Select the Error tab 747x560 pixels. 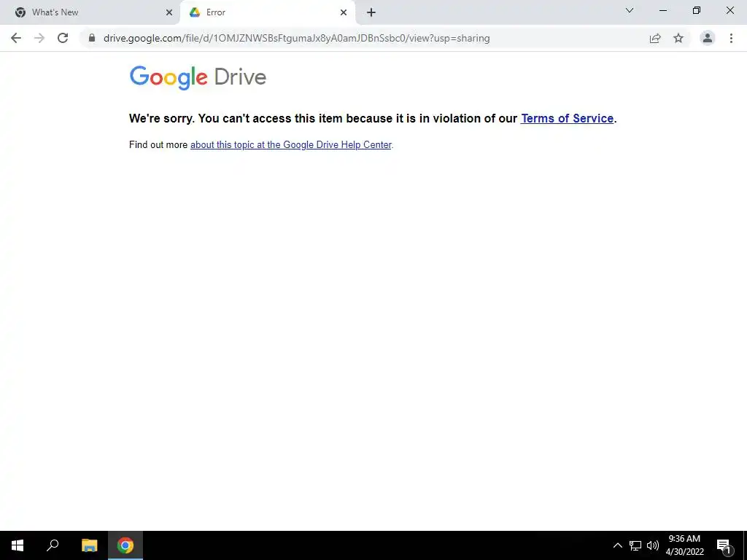click(268, 12)
